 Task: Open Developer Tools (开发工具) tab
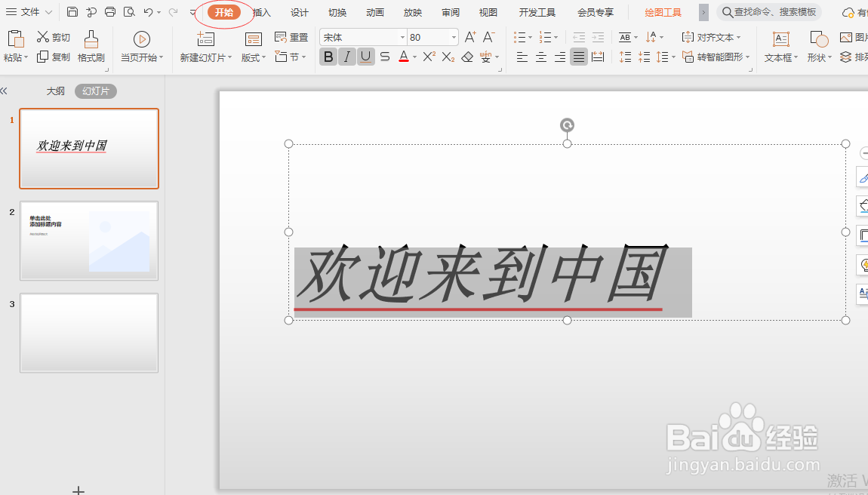click(537, 12)
